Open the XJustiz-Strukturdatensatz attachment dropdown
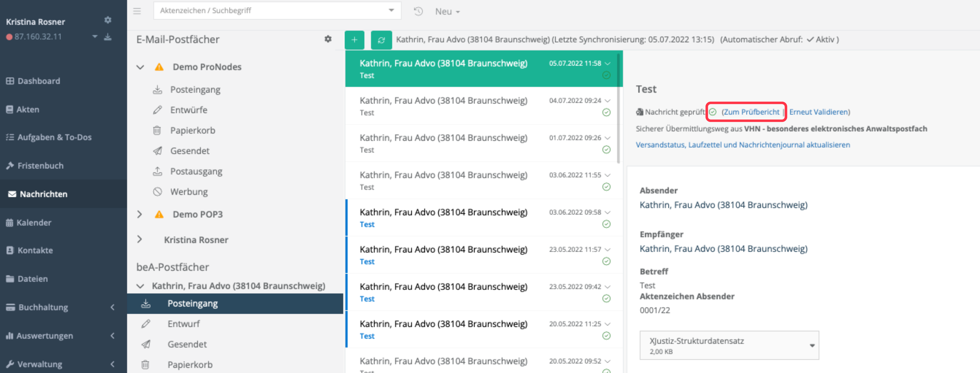 [x=812, y=346]
